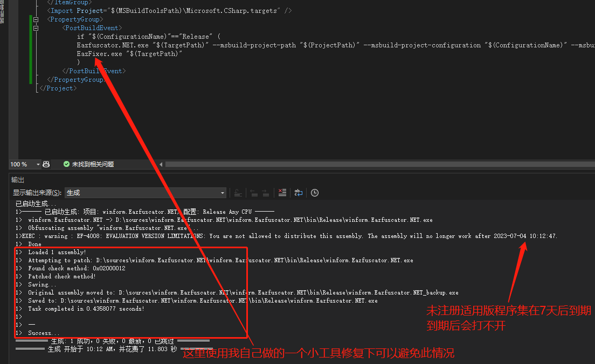Click the if ConfigurationName==Release line
595x364 pixels.
[149, 37]
